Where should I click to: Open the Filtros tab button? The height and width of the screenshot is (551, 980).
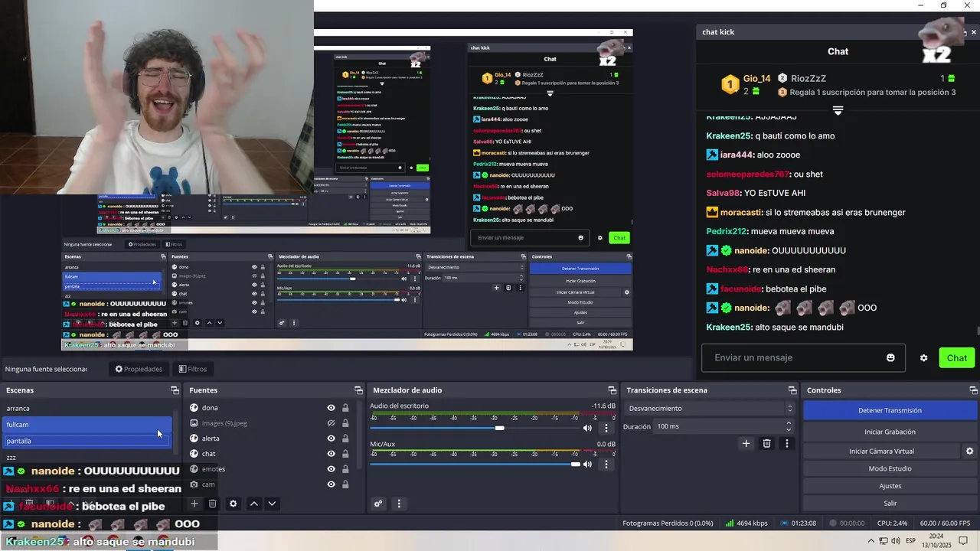(x=193, y=369)
